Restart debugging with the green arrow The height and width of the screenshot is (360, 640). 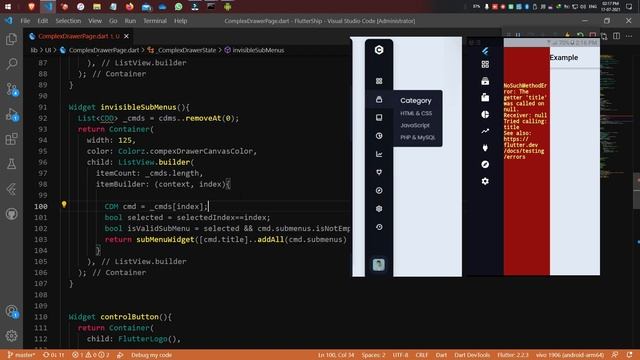click(x=580, y=36)
